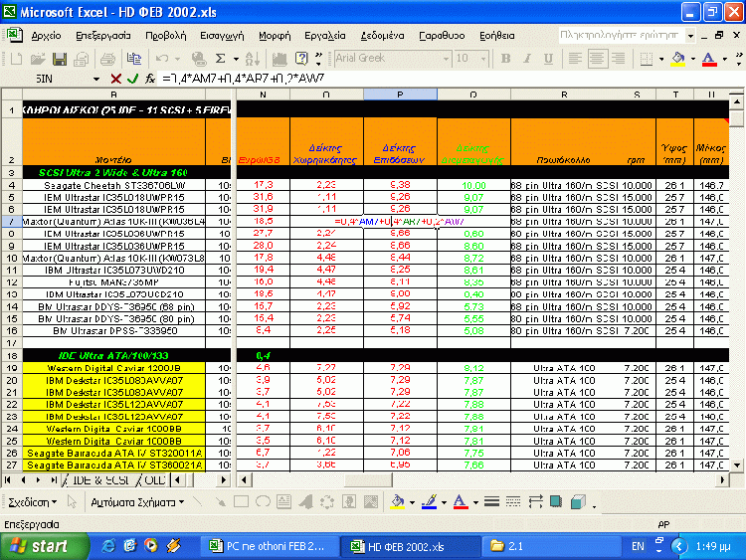Expand the Αυτόματα Σχήματα AutoShapes menu
The width and height of the screenshot is (746, 560).
pyautogui.click(x=138, y=502)
